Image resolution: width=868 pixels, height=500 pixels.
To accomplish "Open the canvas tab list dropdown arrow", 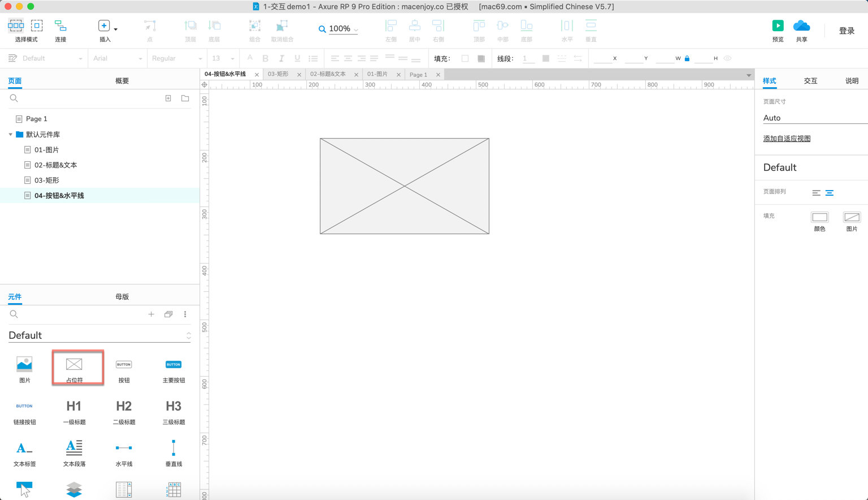I will coord(749,75).
